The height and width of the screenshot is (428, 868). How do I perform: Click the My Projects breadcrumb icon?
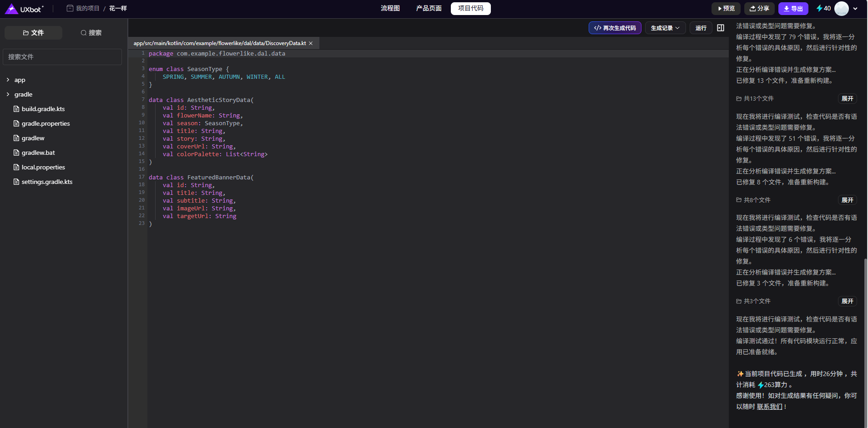(x=70, y=8)
